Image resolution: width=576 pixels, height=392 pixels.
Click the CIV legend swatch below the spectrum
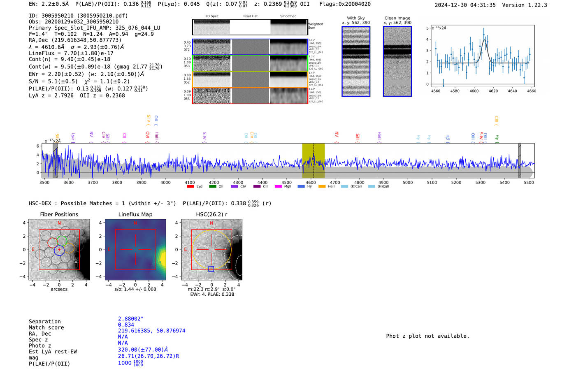(235, 186)
